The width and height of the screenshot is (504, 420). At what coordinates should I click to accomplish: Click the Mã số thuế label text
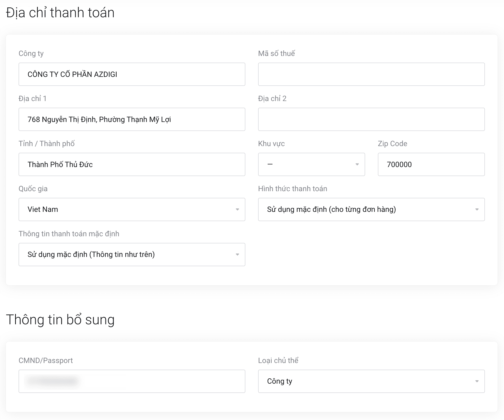[x=276, y=54]
